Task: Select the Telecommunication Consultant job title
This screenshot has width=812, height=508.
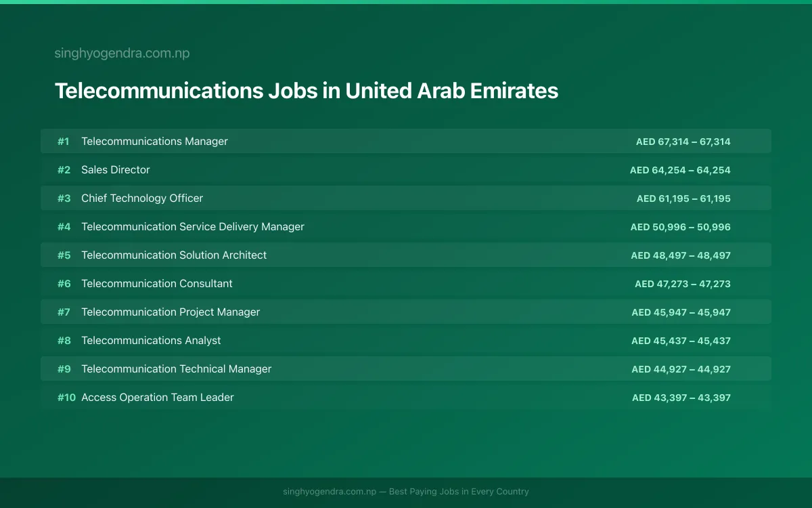Action: point(157,284)
